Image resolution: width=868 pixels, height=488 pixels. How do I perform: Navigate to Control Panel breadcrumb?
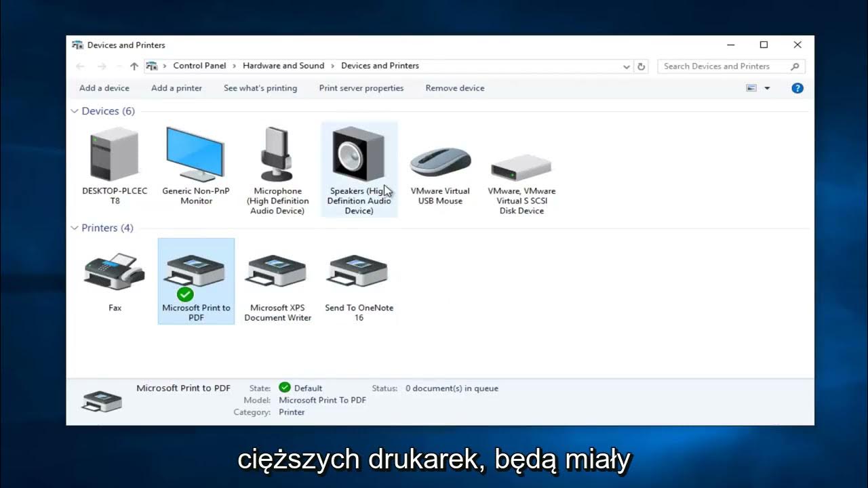(x=199, y=66)
